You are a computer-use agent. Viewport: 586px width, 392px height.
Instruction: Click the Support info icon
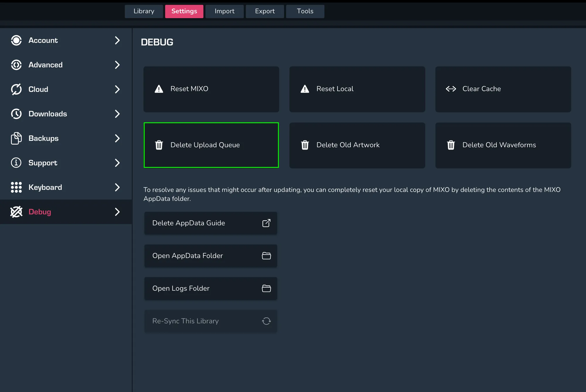pos(16,163)
